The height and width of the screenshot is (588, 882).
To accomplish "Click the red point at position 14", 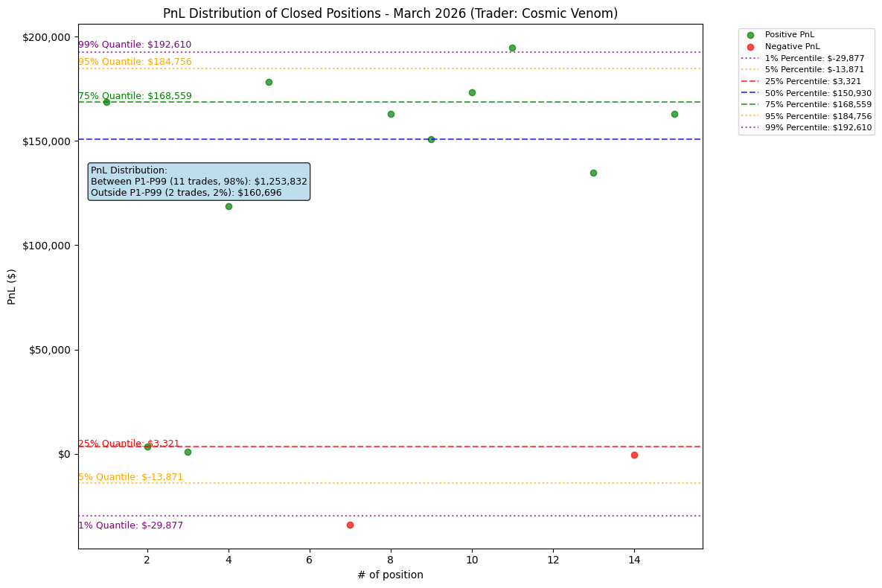I will pos(633,453).
